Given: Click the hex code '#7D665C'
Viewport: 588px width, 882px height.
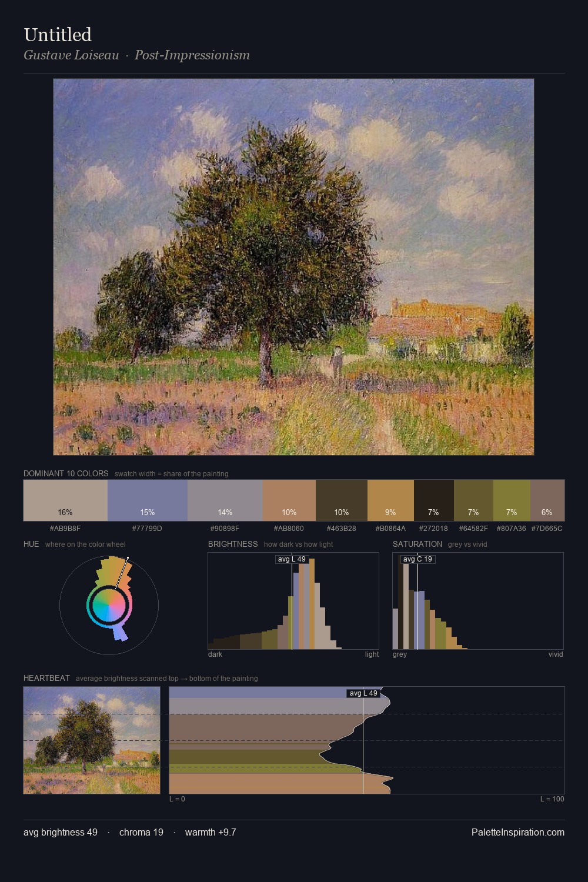Looking at the screenshot, I should [x=547, y=529].
